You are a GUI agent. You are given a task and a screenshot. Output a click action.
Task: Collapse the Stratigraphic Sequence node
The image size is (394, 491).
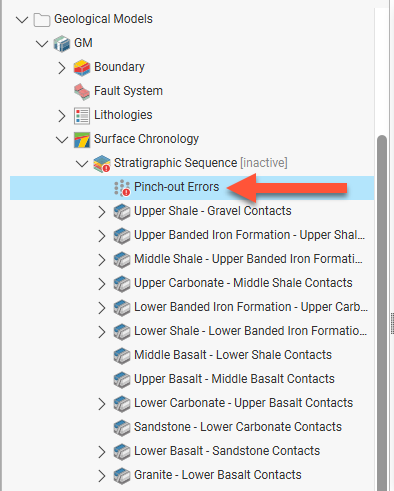[82, 163]
